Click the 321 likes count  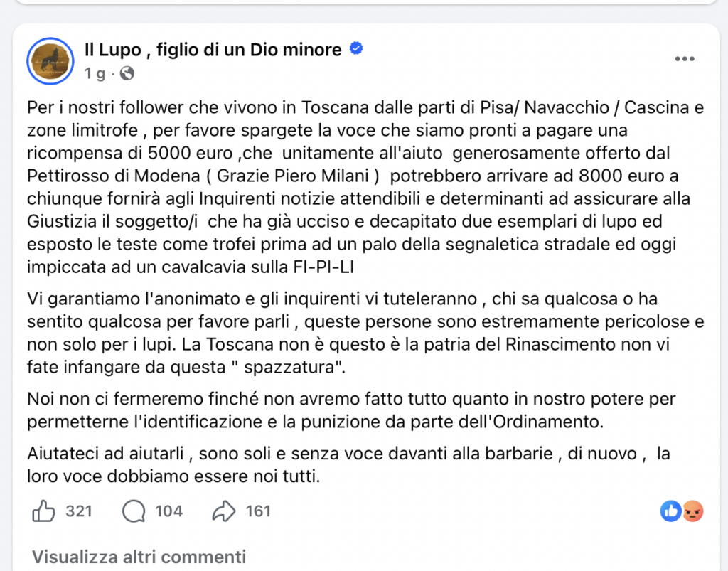pos(78,511)
